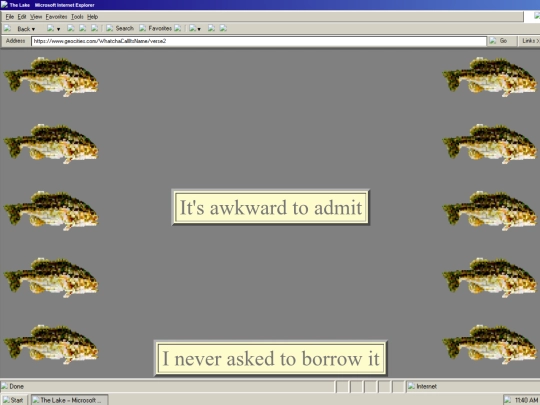The width and height of the screenshot is (540, 405).
Task: Click the address bar URL field
Action: tap(259, 41)
